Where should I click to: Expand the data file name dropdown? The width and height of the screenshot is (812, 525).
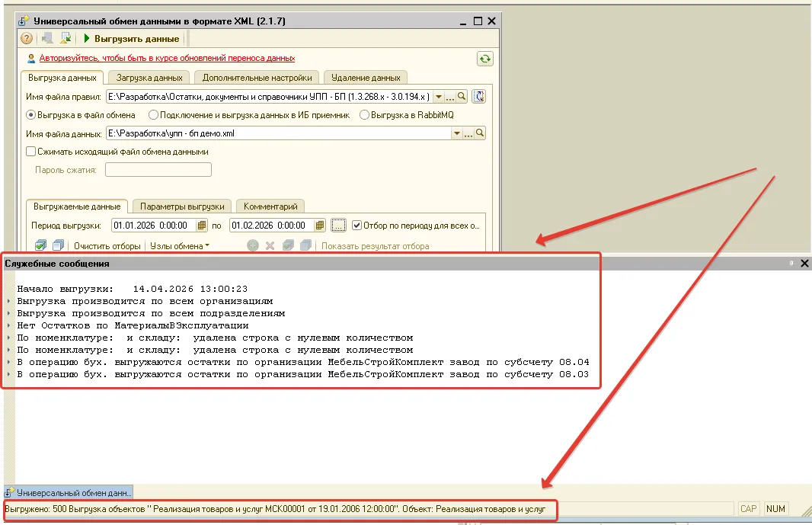(x=456, y=133)
